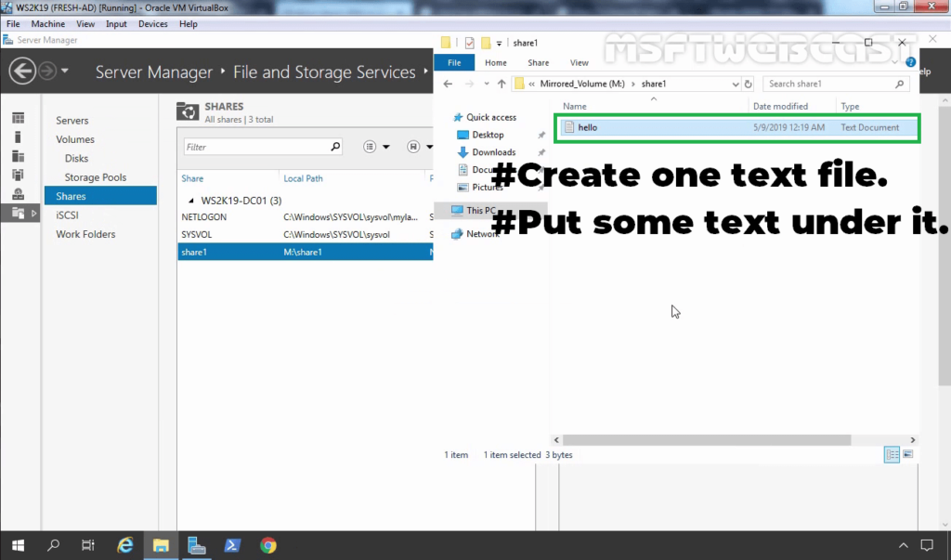Open Explorer Help icon
Viewport: 951px width, 560px height.
tap(910, 62)
